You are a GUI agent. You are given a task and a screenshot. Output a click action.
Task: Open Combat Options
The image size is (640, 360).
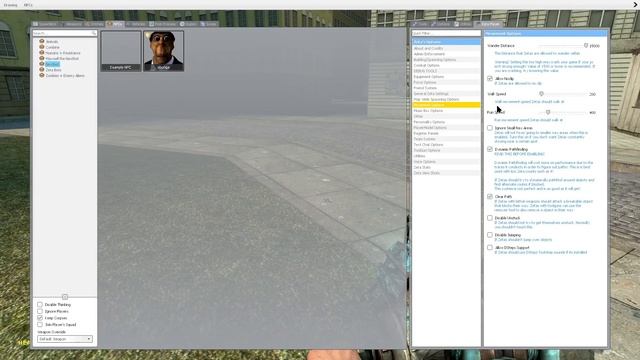click(446, 65)
